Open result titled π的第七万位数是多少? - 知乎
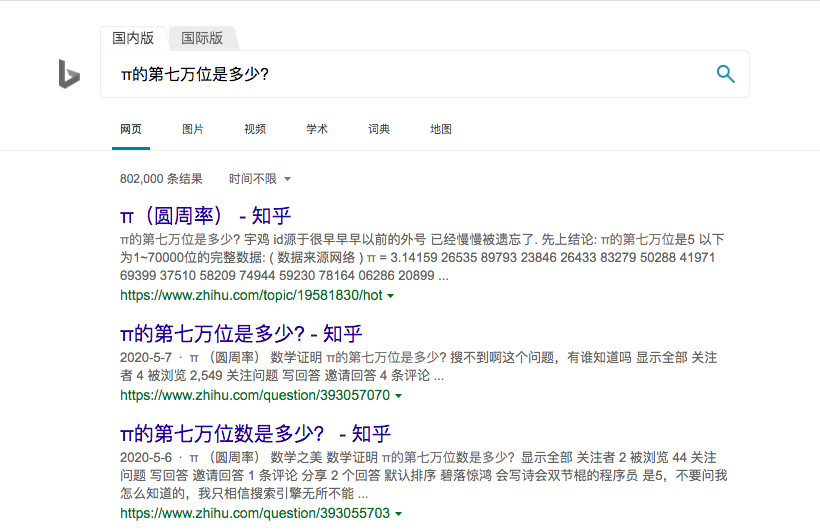 point(255,434)
